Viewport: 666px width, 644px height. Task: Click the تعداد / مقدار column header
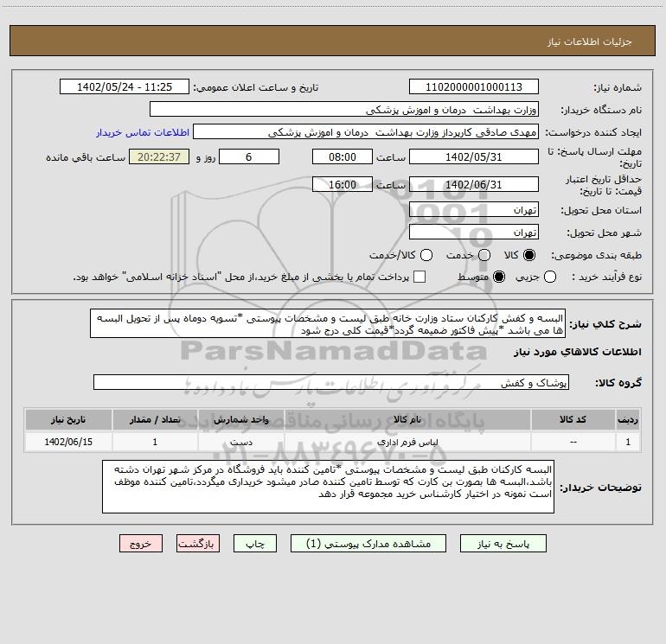[x=155, y=419]
